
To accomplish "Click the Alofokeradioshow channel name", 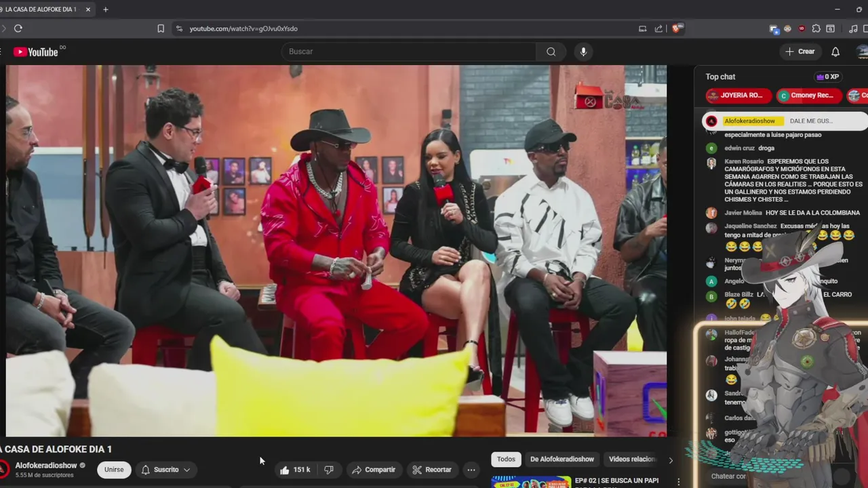I will [x=46, y=466].
